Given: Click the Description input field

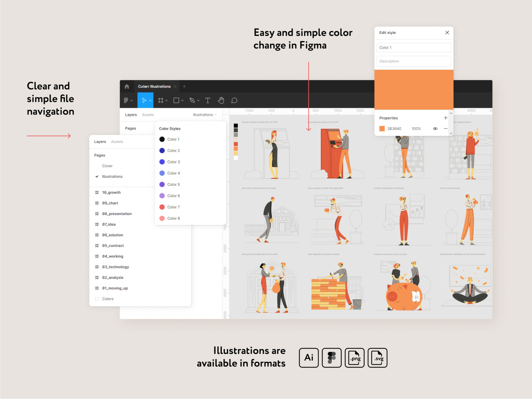Looking at the screenshot, I should [414, 61].
